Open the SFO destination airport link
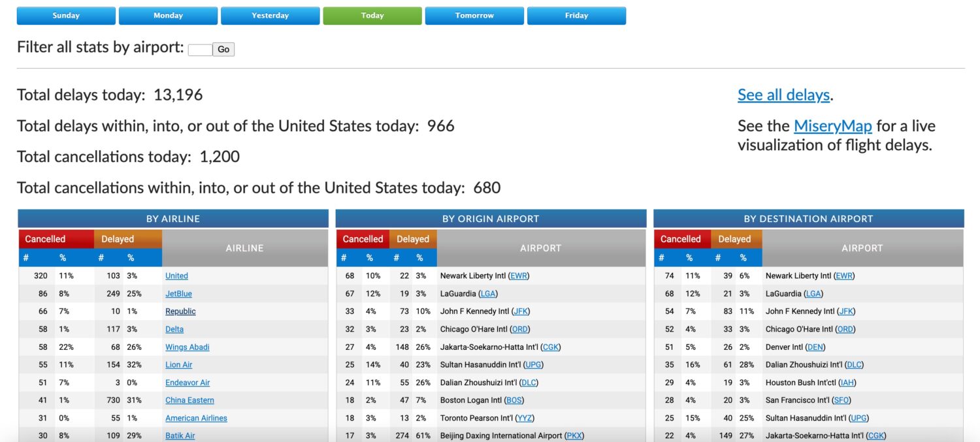Viewport: 980px width, 442px height. click(841, 400)
